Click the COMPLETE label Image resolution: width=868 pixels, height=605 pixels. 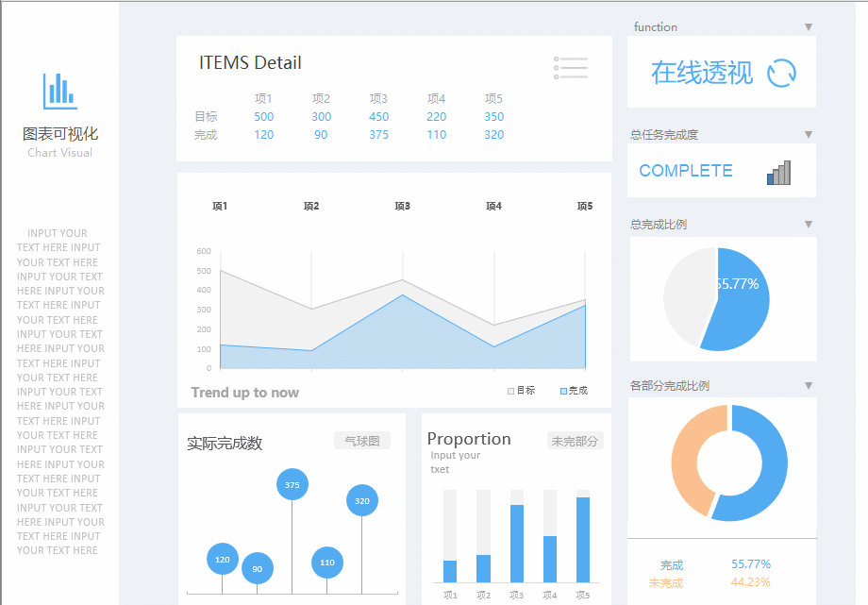pos(686,171)
